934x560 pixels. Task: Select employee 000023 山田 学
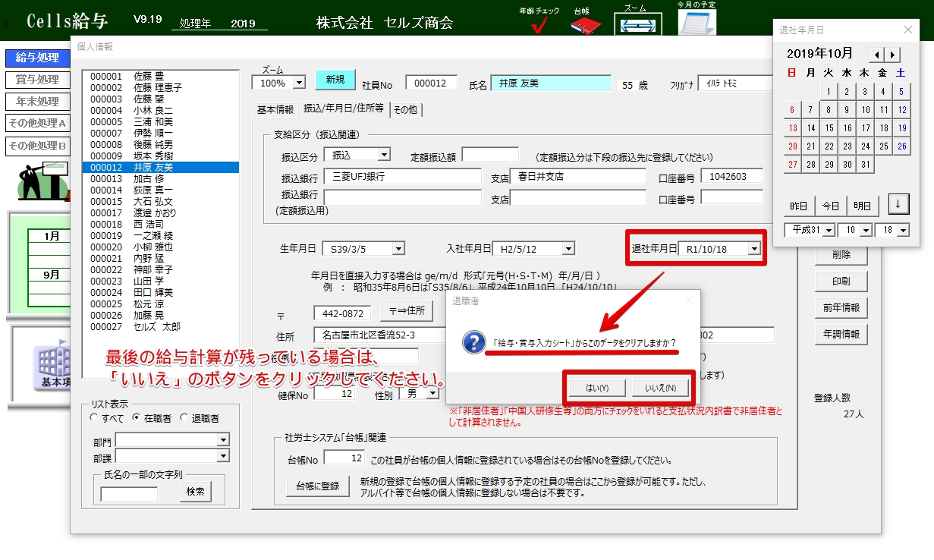coord(160,281)
